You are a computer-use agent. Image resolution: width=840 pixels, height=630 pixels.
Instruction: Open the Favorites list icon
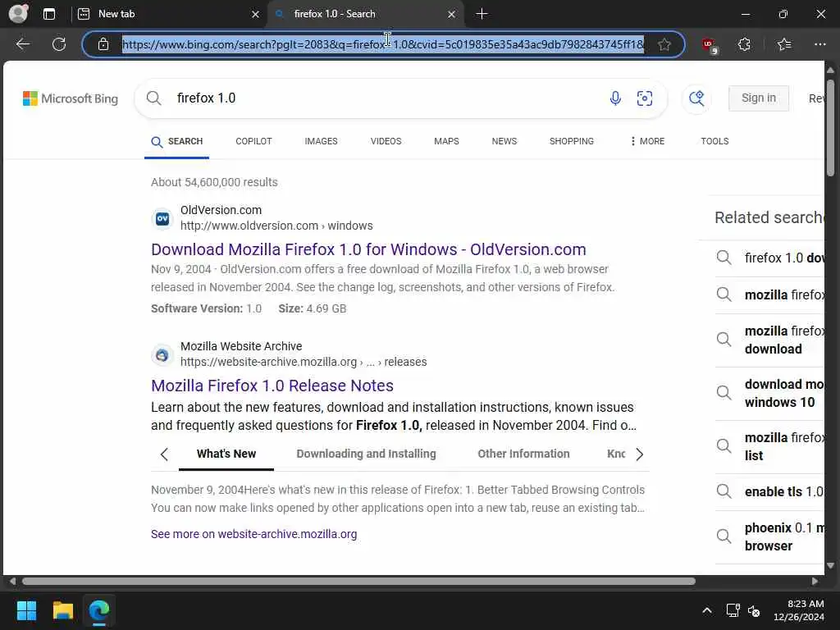(783, 44)
